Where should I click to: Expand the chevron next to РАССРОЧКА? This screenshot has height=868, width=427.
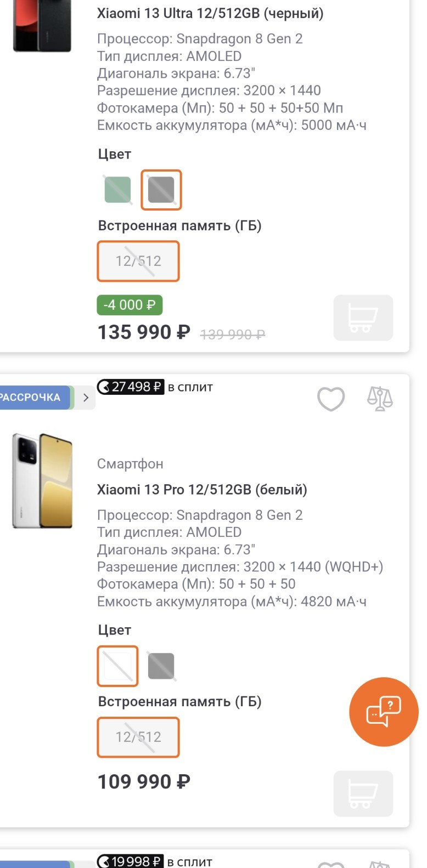click(x=86, y=398)
